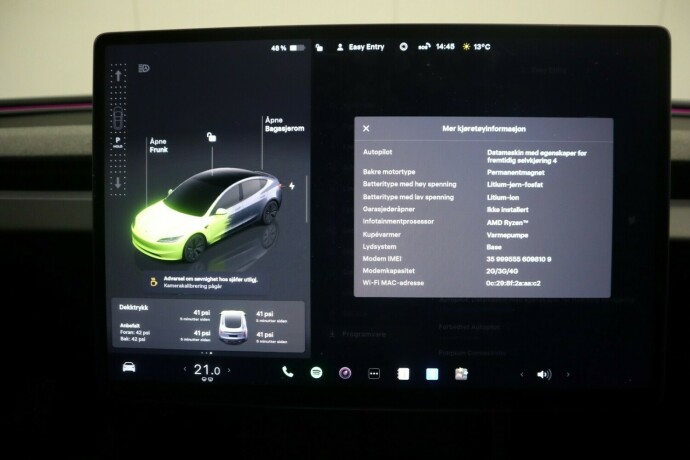Image resolution: width=690 pixels, height=460 pixels.
Task: Tap the 14:45 clock
Action: [445, 46]
